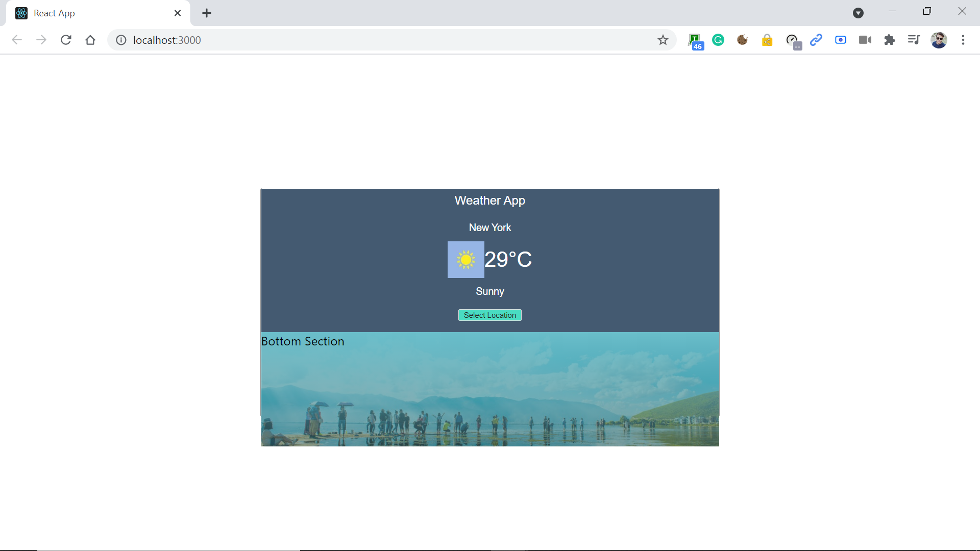Click the Grammarly extension icon

[x=718, y=40]
